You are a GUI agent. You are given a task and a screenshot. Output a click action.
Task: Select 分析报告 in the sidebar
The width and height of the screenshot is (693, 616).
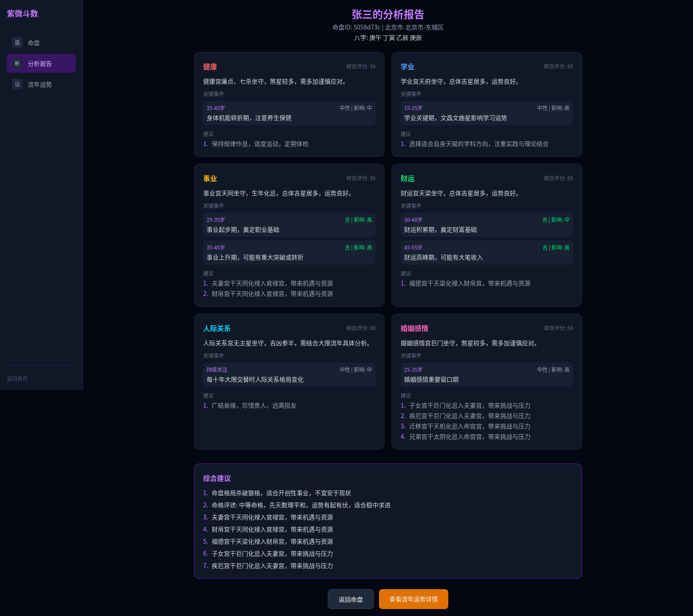(41, 63)
